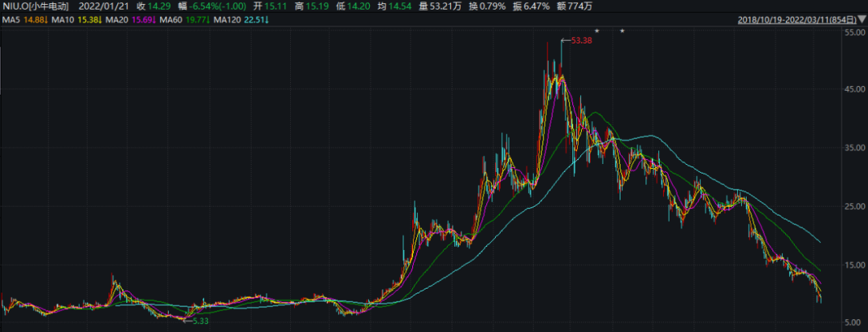Screen dimensions: 868x332
Task: Select the opening price 15.11
Action: tap(275, 7)
